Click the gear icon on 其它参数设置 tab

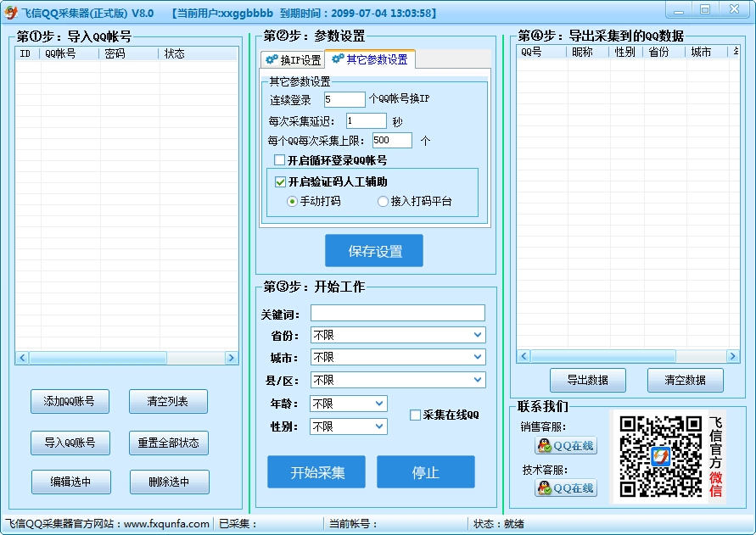coord(338,59)
